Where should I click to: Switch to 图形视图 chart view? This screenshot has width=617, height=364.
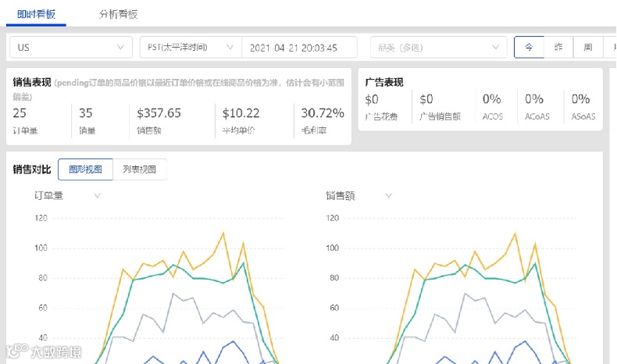click(x=85, y=170)
